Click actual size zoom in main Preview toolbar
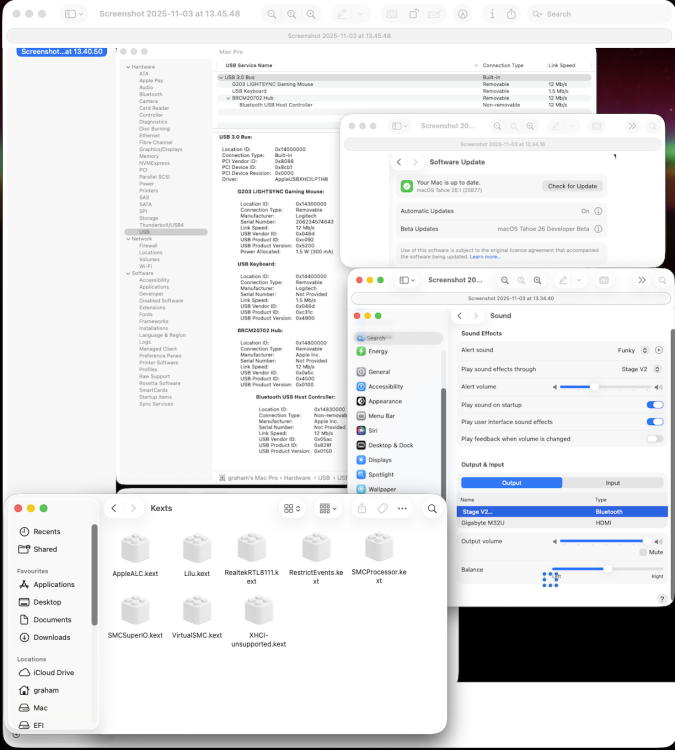Screen dimensions: 675x750 [291, 14]
